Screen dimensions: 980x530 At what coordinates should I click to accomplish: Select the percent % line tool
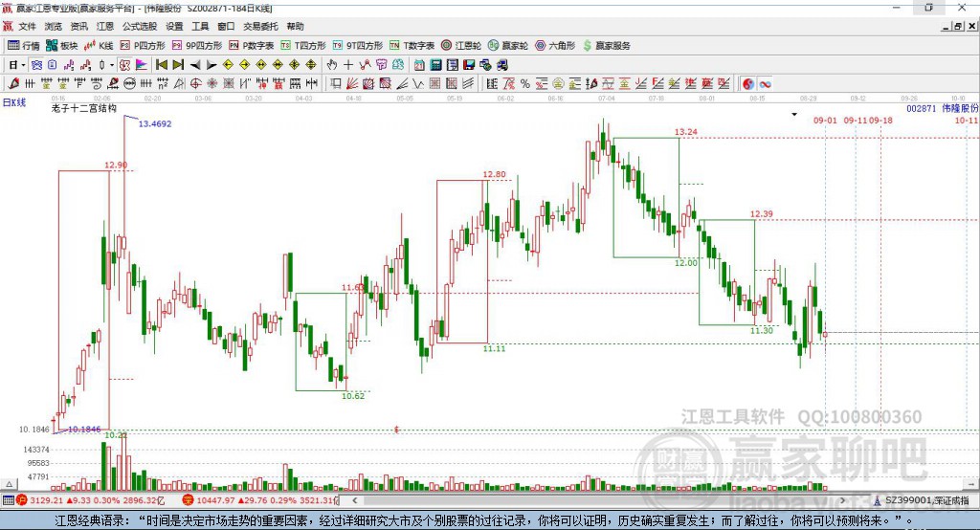pyautogui.click(x=525, y=84)
